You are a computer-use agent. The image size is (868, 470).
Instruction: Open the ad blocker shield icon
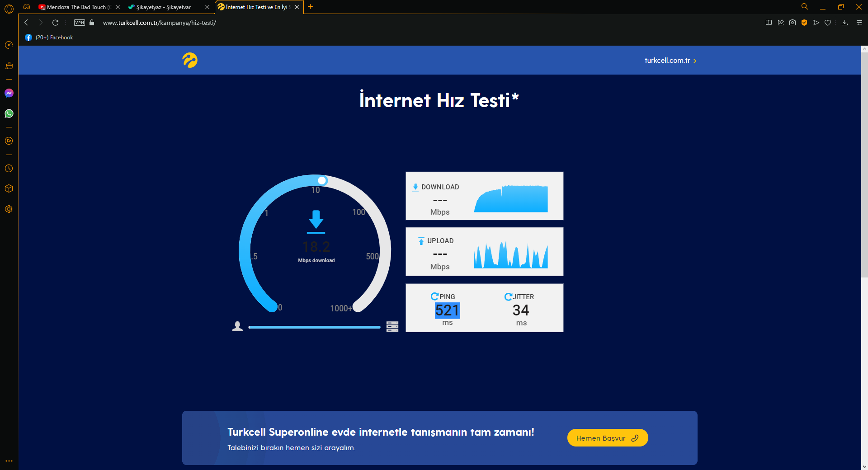(804, 23)
